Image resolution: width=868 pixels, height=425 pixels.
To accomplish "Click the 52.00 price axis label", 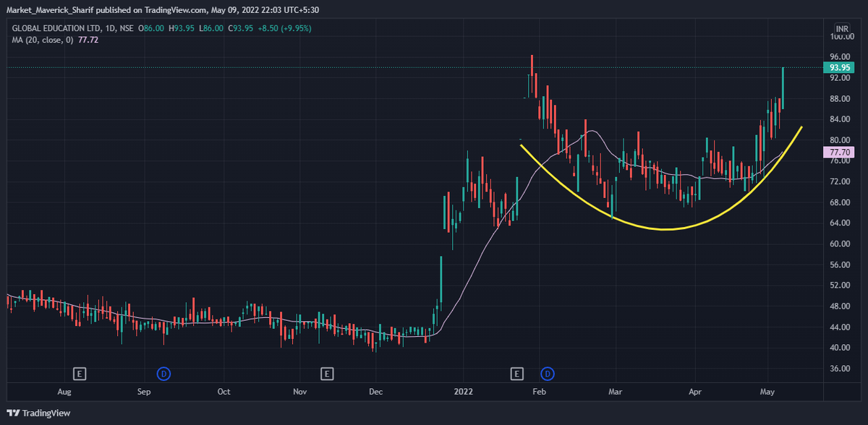I will [839, 286].
